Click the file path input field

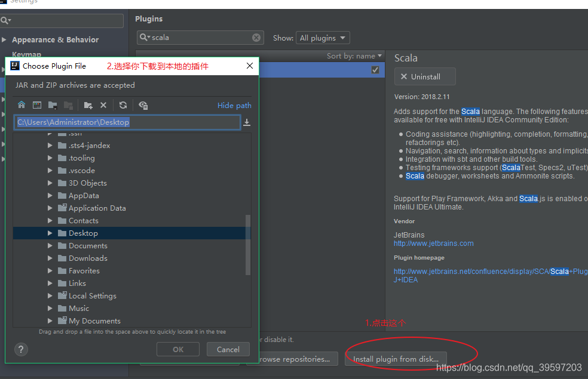point(127,122)
